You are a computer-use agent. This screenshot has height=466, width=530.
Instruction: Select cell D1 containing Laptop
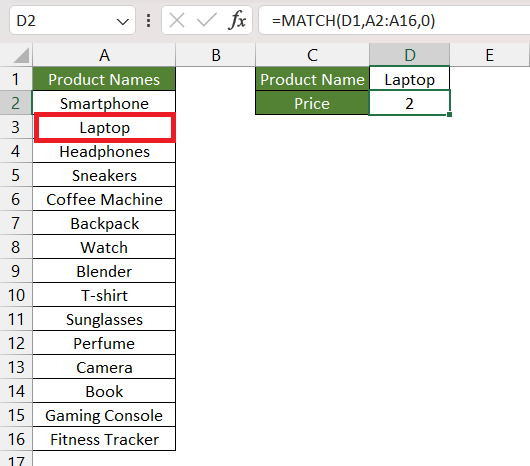[x=409, y=79]
